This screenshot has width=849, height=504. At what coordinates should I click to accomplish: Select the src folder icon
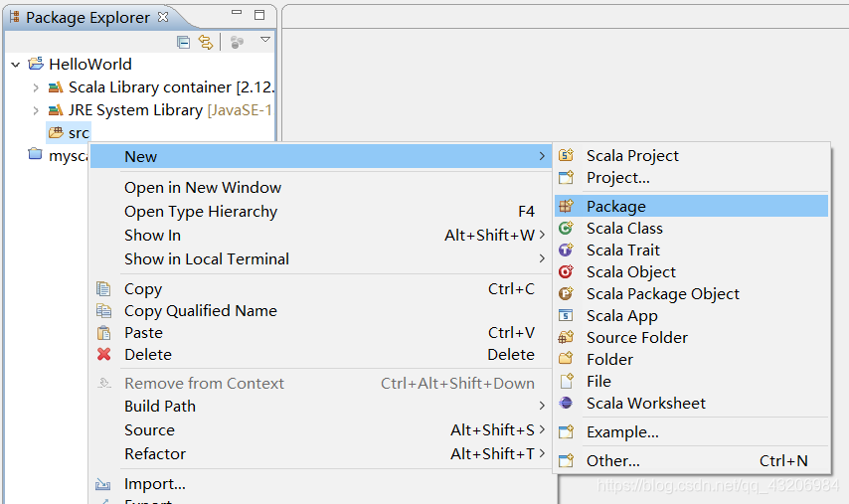pyautogui.click(x=56, y=132)
